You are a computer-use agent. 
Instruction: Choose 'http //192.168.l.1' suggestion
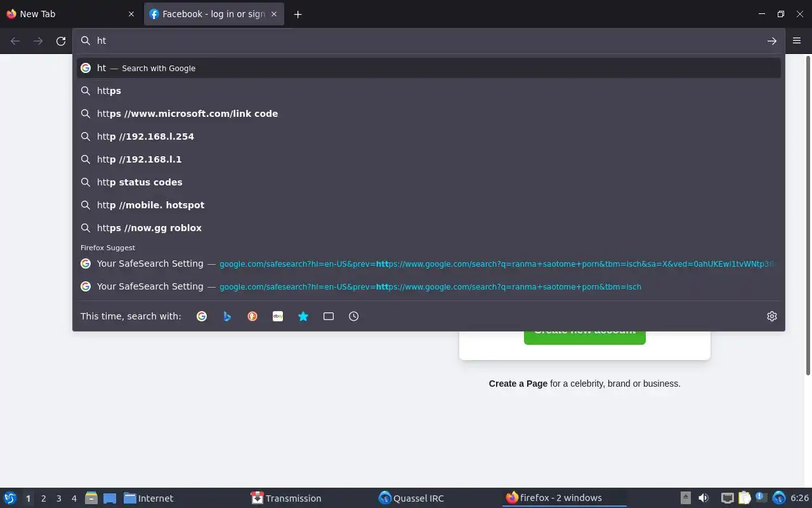[429, 159]
